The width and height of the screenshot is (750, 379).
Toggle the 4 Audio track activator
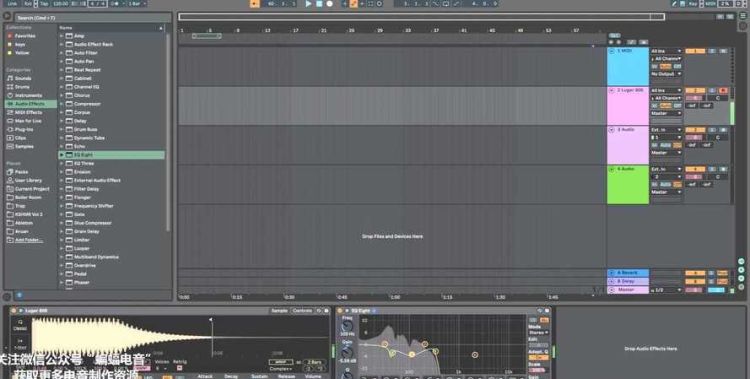[x=695, y=169]
